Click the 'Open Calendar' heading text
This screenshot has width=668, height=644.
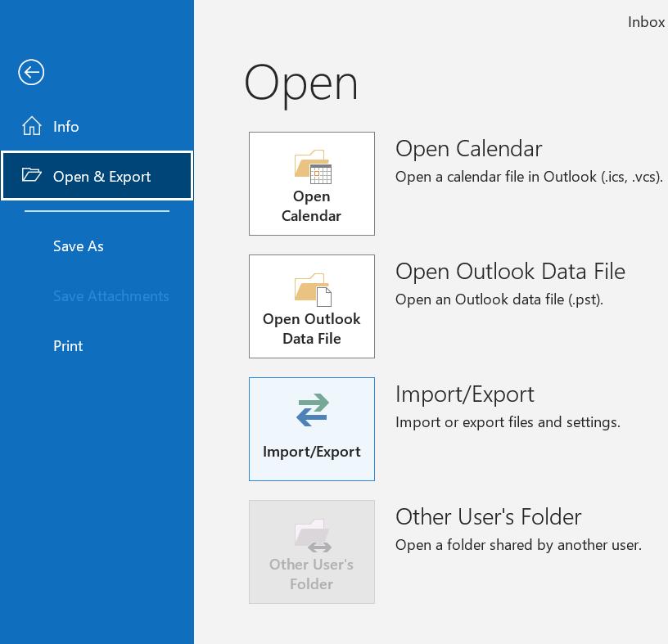(468, 149)
